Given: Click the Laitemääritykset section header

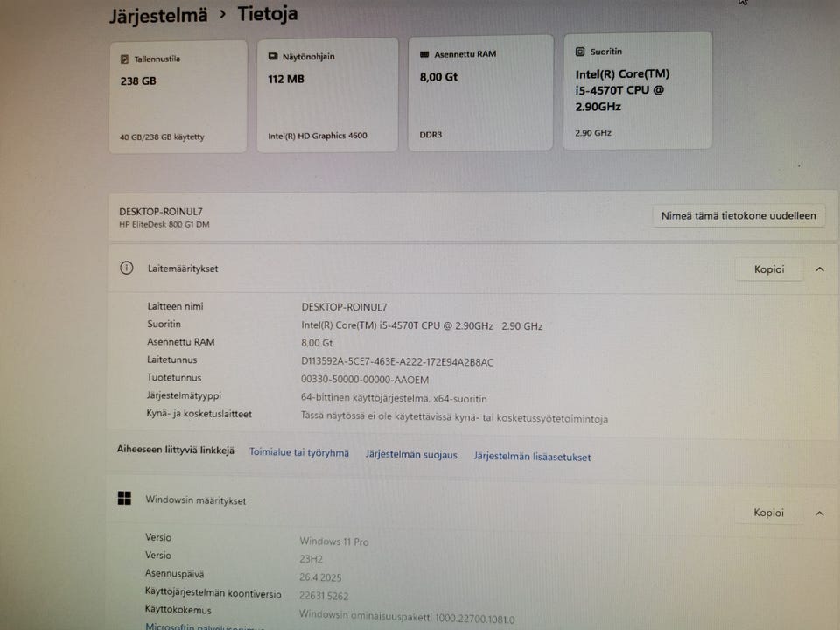Looking at the screenshot, I should pos(473,269).
